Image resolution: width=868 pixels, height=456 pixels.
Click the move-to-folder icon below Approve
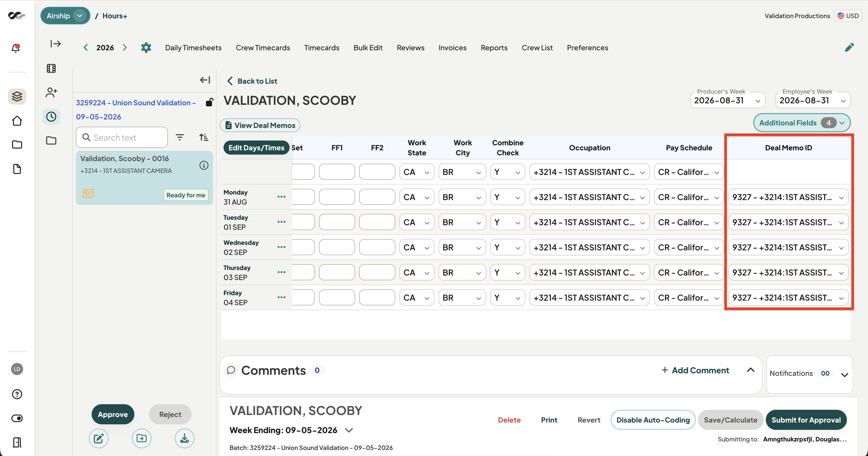141,438
